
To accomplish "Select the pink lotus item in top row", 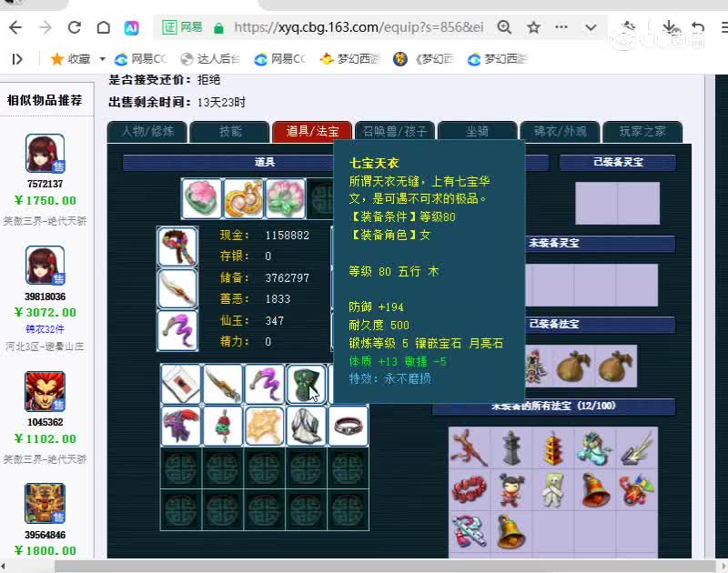I will (201, 198).
